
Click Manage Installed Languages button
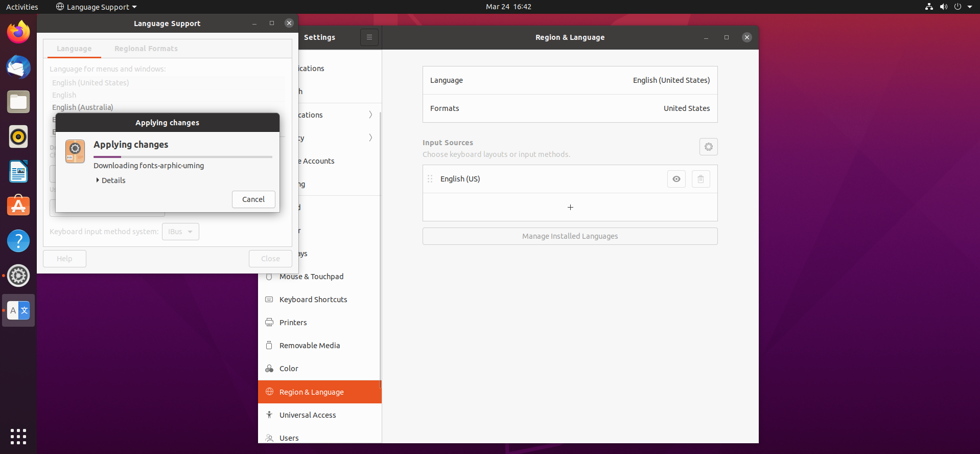[x=570, y=236]
